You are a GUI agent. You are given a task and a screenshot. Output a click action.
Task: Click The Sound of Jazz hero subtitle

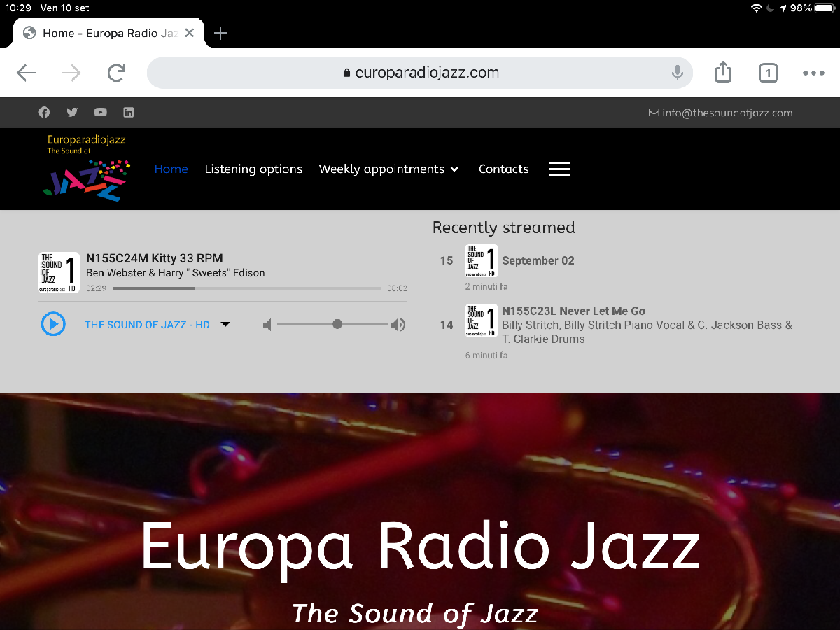coord(415,613)
